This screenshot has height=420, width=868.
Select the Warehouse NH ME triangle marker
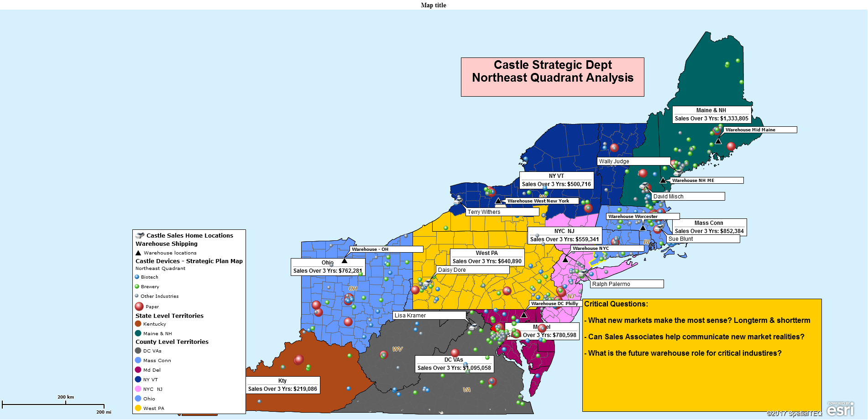point(663,181)
